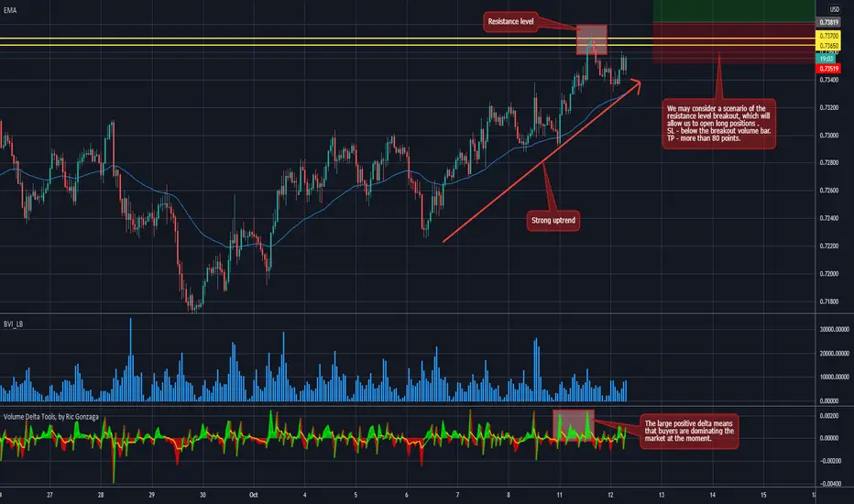Click the yellow 0.73650 price label
The width and height of the screenshot is (854, 504).
click(828, 45)
